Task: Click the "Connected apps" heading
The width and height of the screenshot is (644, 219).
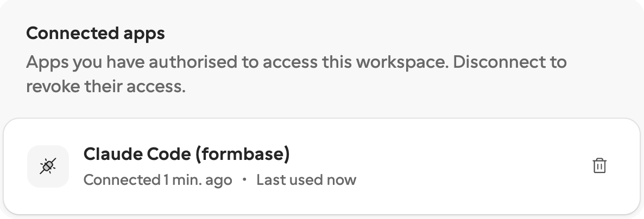Action: coord(95,33)
